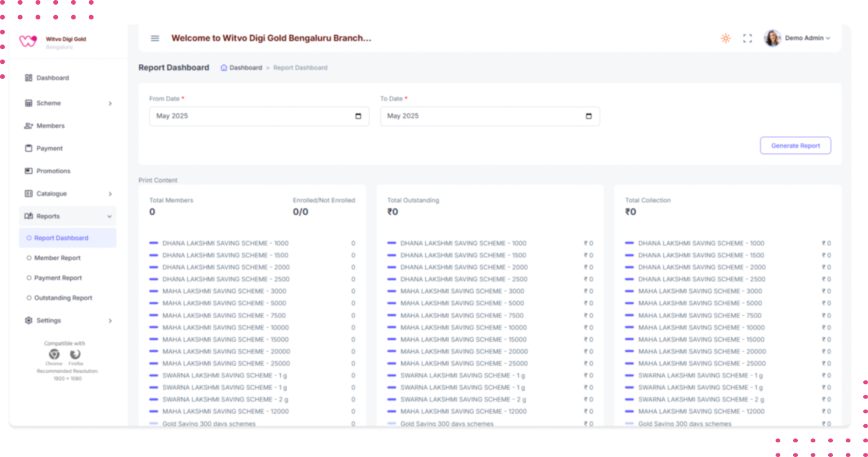Click the hamburger menu icon

(x=155, y=38)
